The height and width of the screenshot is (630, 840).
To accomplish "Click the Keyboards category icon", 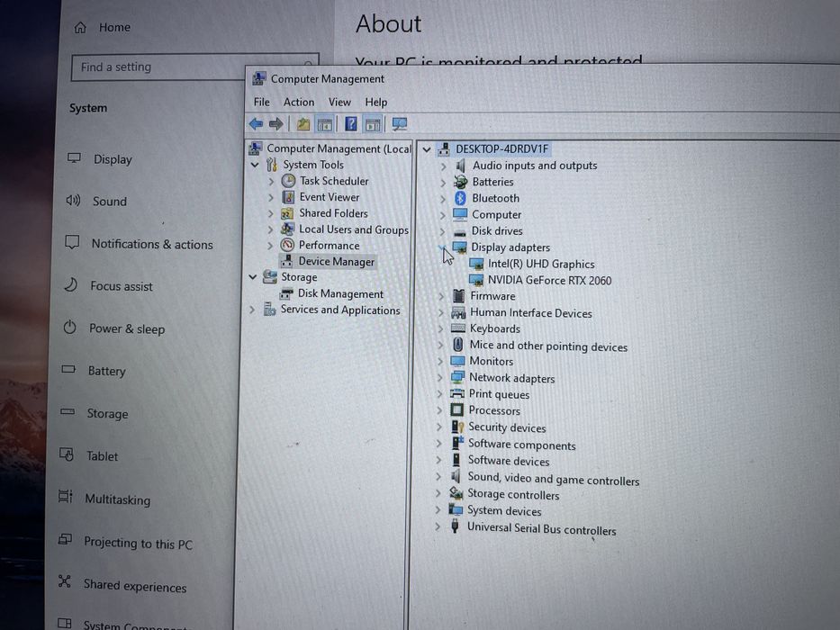I will point(458,328).
